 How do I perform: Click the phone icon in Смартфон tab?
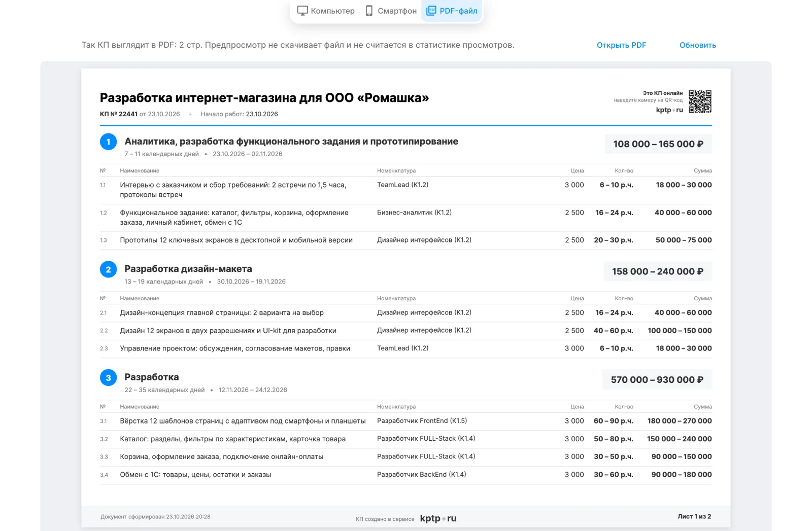click(369, 11)
